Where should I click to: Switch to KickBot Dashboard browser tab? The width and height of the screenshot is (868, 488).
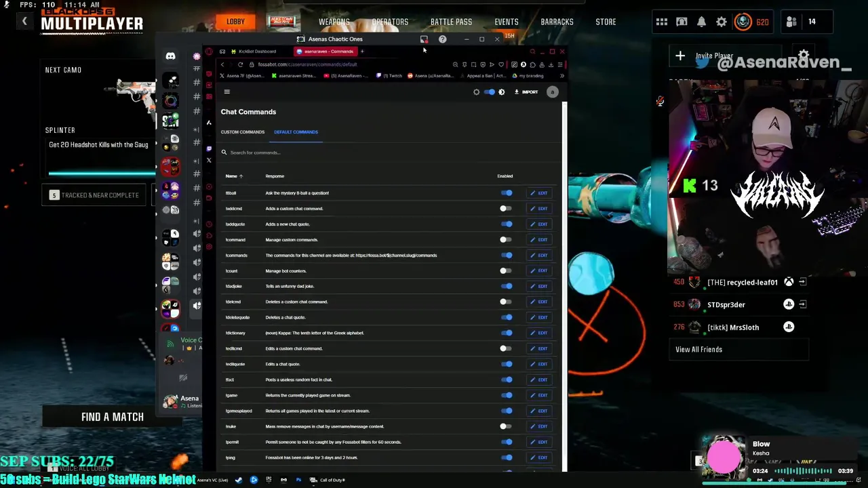(x=256, y=52)
